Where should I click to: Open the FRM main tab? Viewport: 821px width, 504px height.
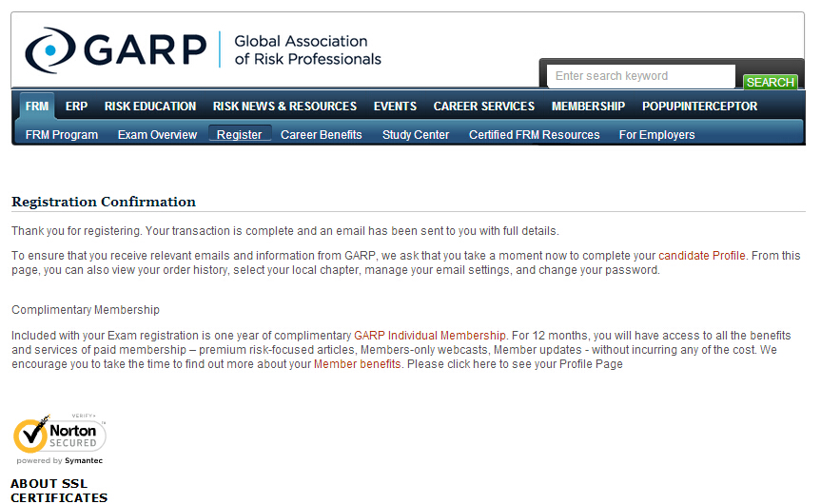pos(37,107)
